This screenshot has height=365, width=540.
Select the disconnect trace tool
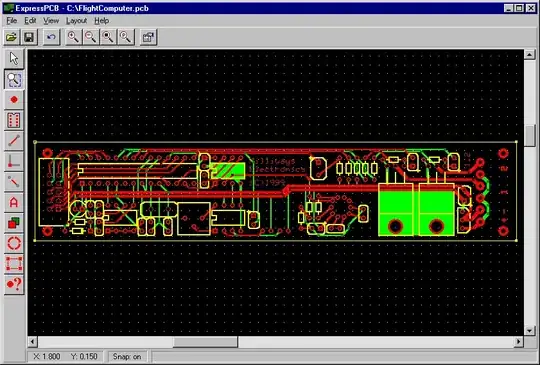[14, 182]
